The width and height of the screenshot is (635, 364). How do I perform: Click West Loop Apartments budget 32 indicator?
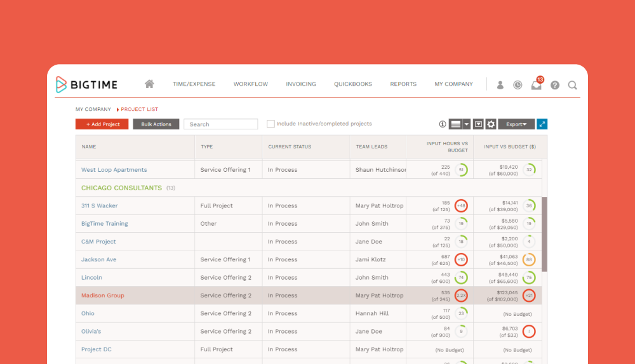click(x=529, y=170)
